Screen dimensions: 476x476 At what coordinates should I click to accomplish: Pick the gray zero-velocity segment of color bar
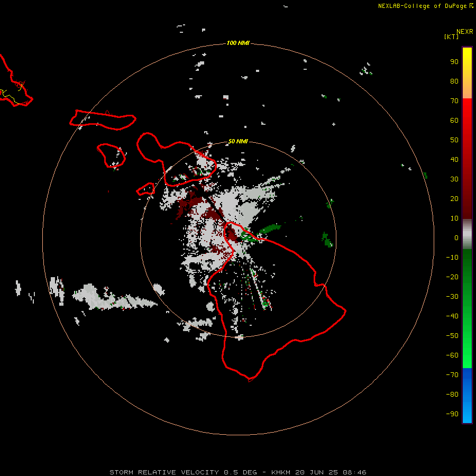[x=467, y=234]
